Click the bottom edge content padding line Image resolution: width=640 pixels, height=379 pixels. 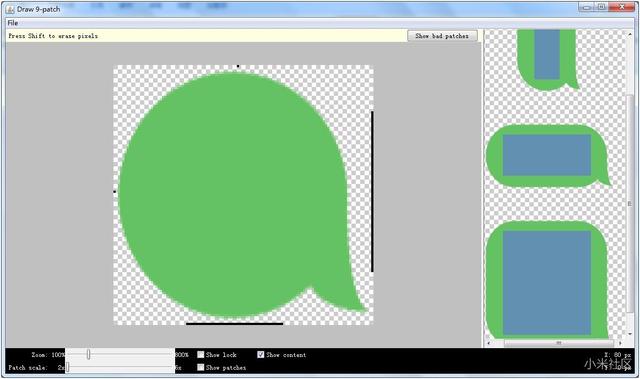235,324
